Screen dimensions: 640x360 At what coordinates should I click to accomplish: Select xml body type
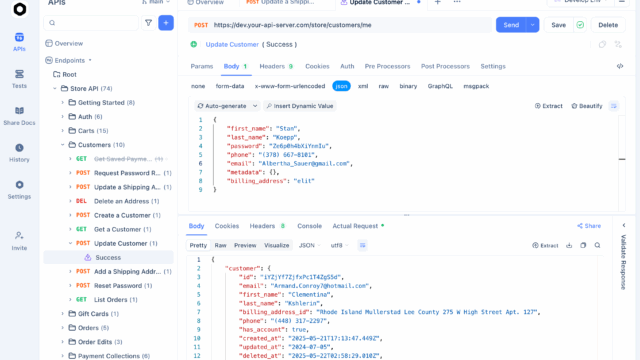(363, 86)
